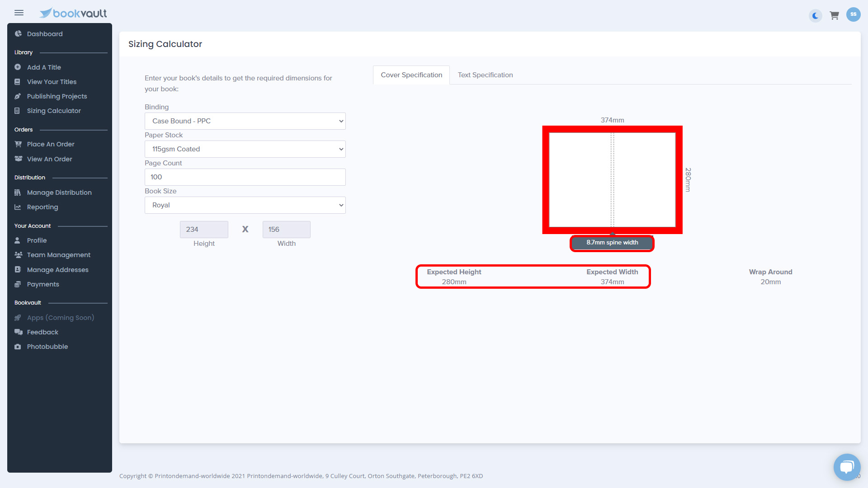Open the hamburger menu

[19, 13]
